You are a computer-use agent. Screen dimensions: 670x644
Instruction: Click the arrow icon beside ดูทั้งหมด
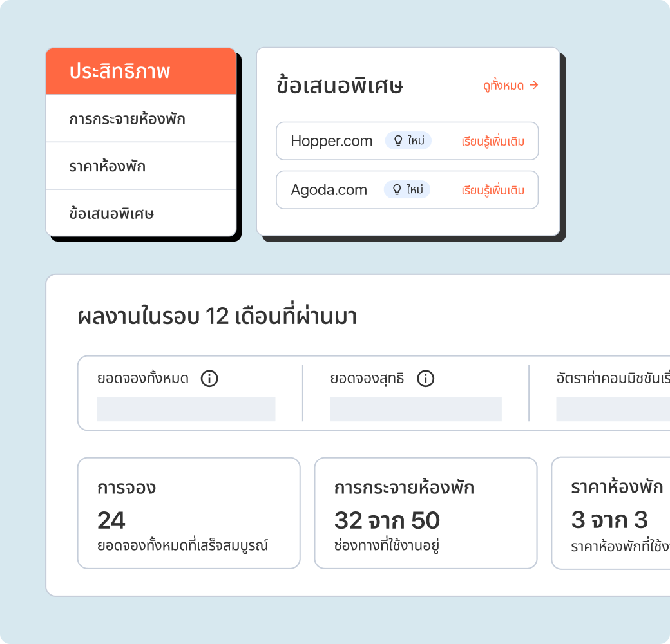pos(533,85)
